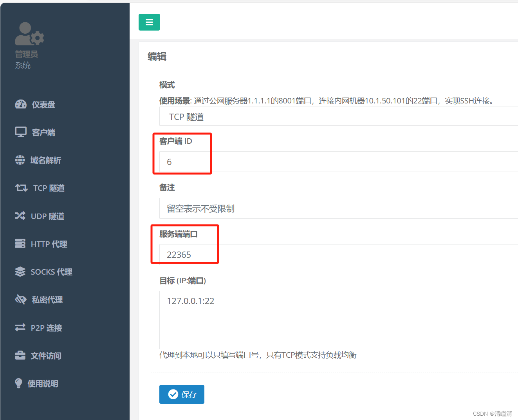Click the file access briefcase icon
The width and height of the screenshot is (518, 420).
point(20,355)
